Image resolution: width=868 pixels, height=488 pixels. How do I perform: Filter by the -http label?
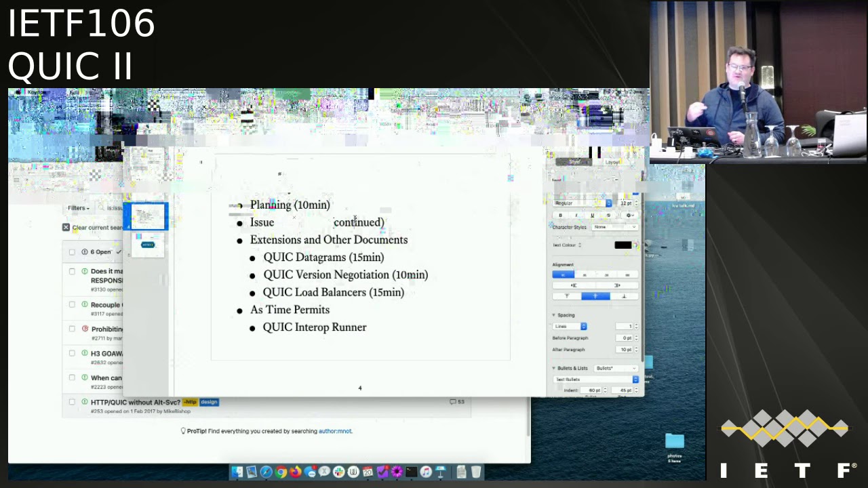pyautogui.click(x=190, y=402)
